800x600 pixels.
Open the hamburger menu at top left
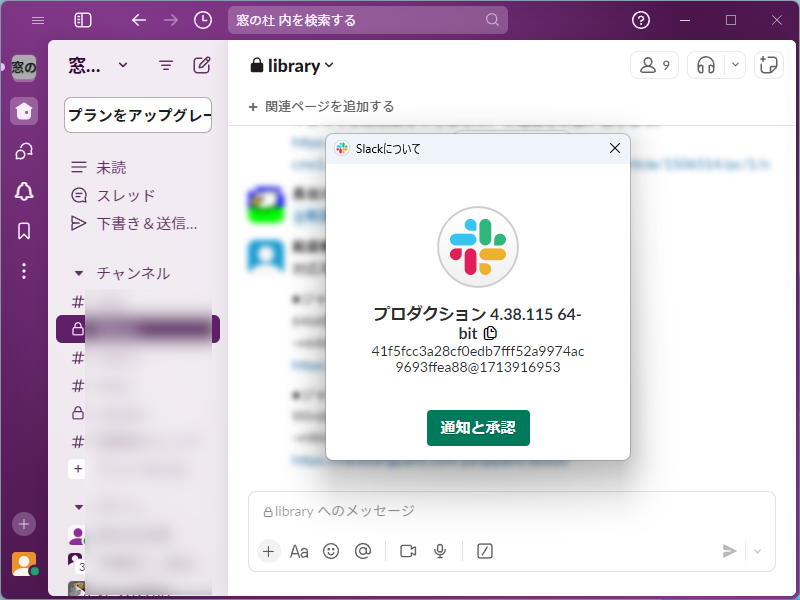coord(38,20)
